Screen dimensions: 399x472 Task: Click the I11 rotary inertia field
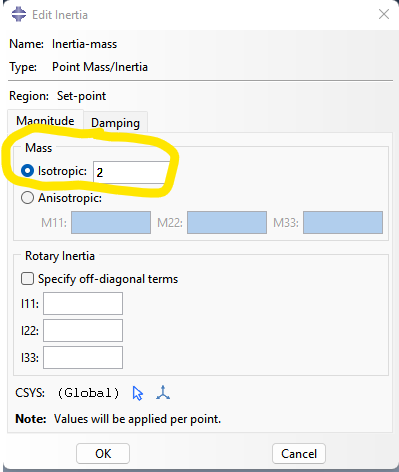coord(83,303)
